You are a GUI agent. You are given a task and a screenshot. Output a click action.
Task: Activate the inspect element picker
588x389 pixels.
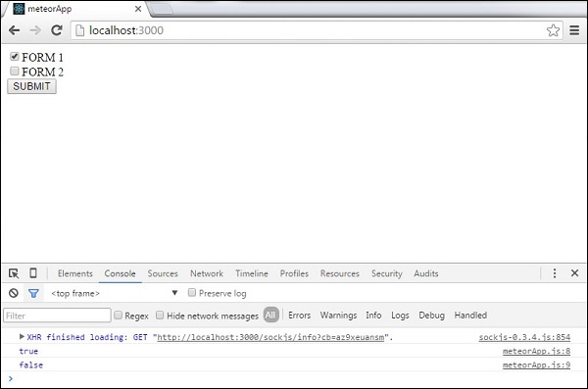(x=14, y=273)
